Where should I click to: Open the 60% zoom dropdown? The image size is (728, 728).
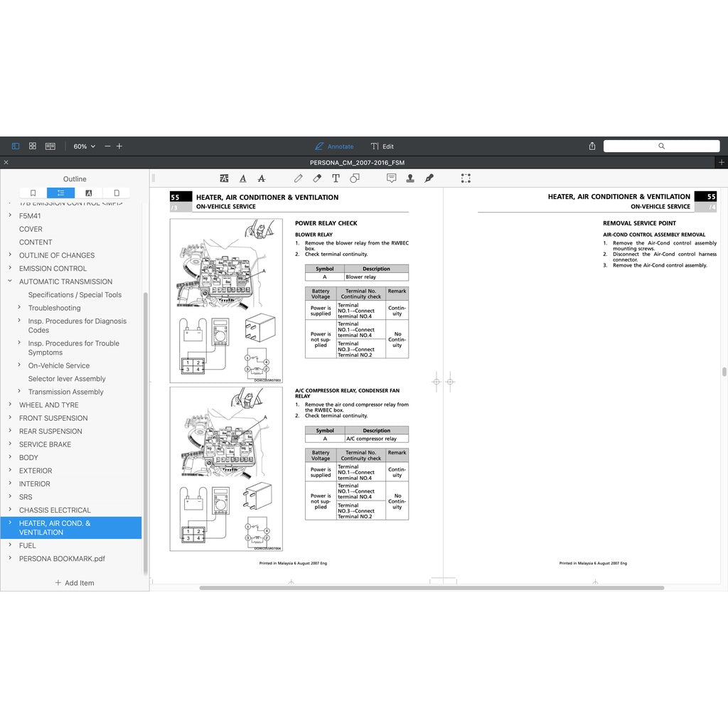point(84,146)
